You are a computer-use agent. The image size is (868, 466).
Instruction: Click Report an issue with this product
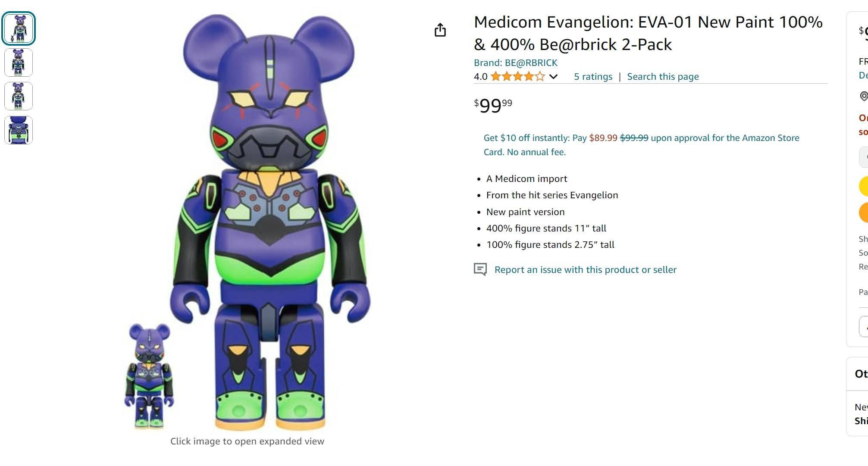pyautogui.click(x=585, y=270)
